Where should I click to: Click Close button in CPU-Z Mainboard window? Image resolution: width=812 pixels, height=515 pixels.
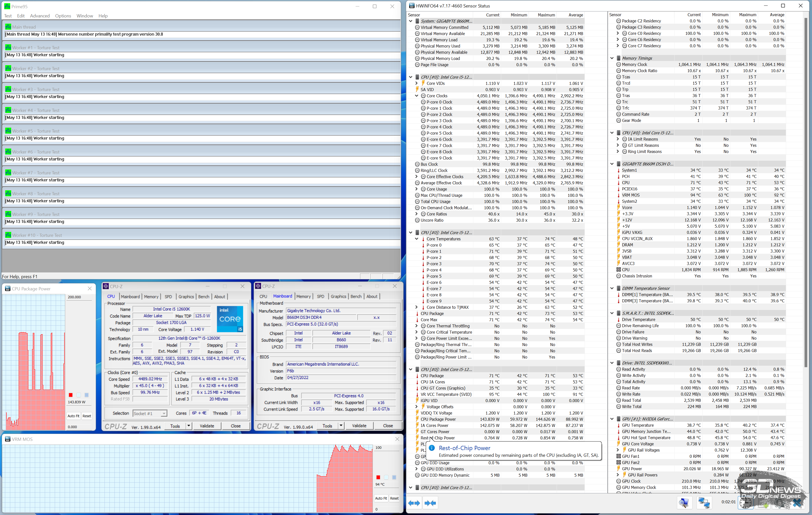[x=388, y=426]
